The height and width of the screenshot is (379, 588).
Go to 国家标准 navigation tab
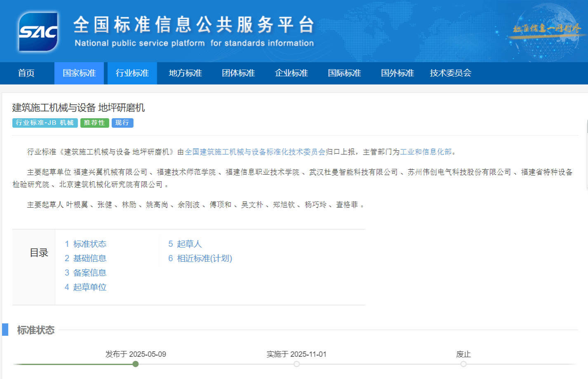point(79,73)
